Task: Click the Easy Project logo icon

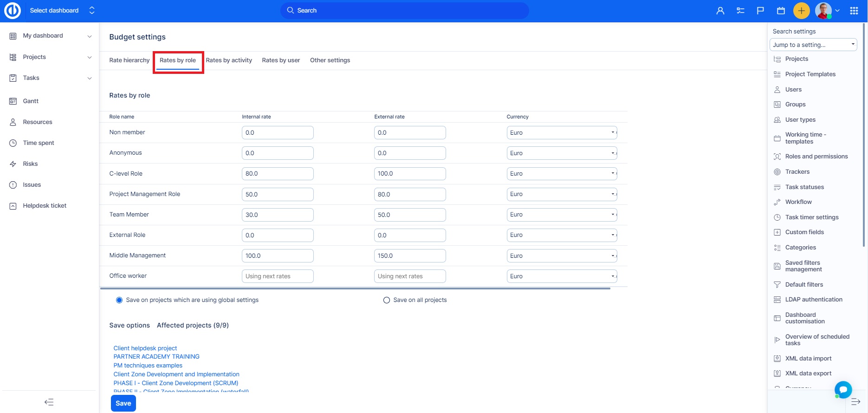Action: pos(13,11)
